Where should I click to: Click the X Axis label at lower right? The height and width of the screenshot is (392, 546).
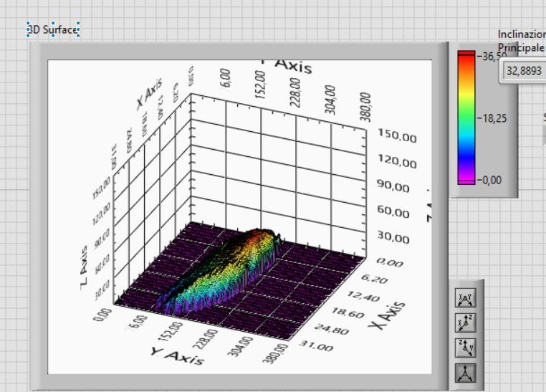(x=387, y=315)
